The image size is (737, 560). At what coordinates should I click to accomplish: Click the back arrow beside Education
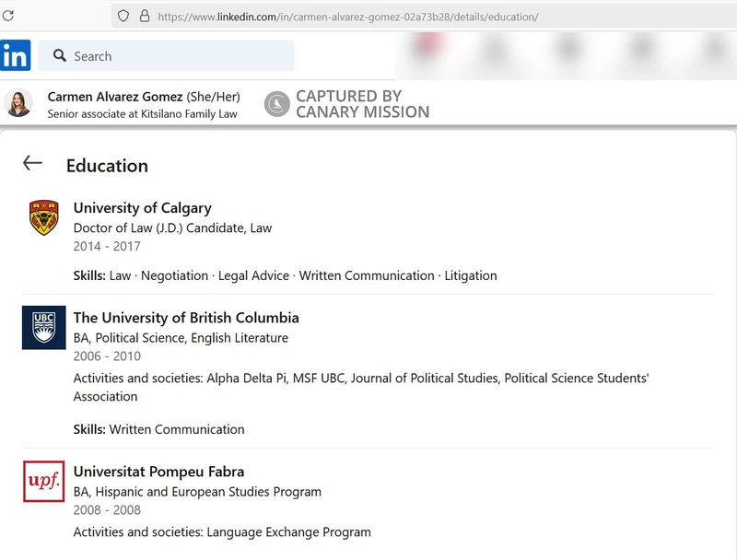32,163
